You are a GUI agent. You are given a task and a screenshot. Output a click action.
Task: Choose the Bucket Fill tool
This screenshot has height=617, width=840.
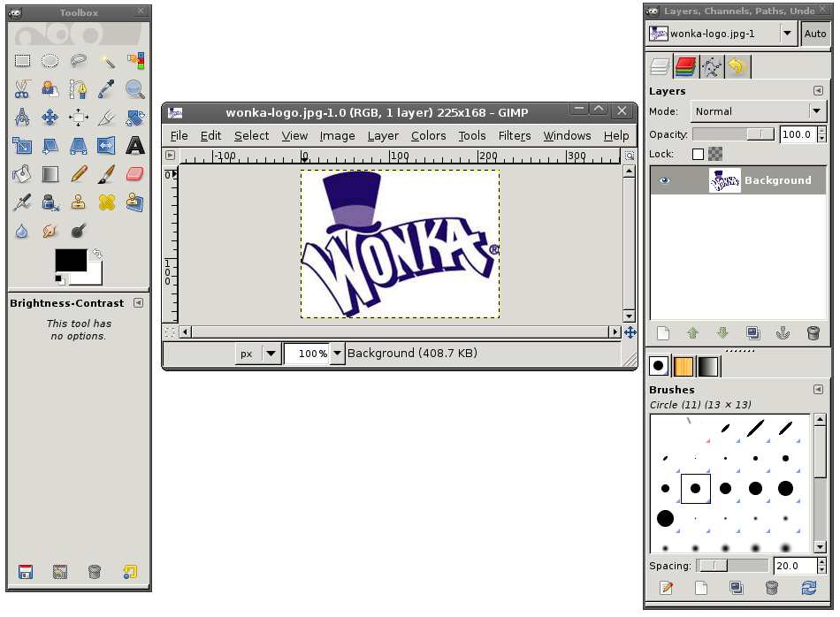[x=22, y=174]
